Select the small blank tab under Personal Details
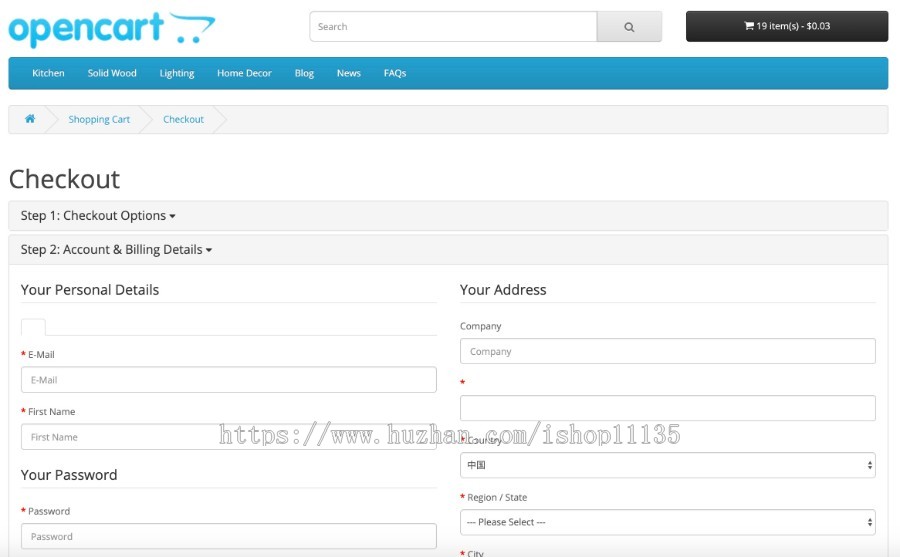Viewport: 900px width, 557px height. 33,327
